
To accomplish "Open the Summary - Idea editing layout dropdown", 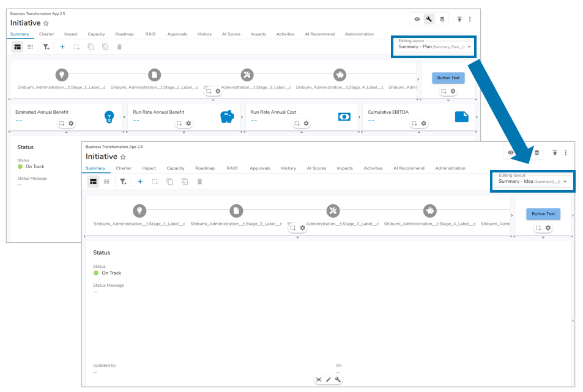I will (x=532, y=182).
